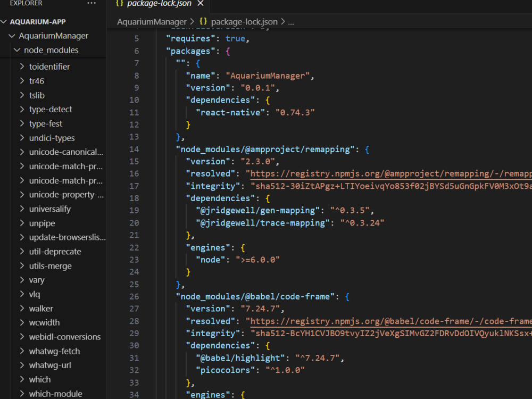Click the "packages" key on line 6
This screenshot has height=399, width=532.
point(190,51)
